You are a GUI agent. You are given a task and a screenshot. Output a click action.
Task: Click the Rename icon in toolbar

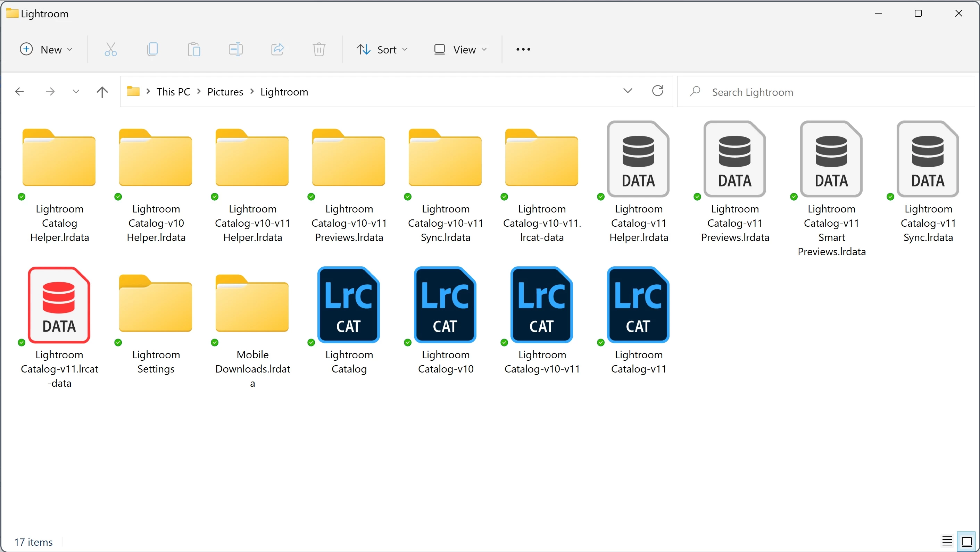235,49
